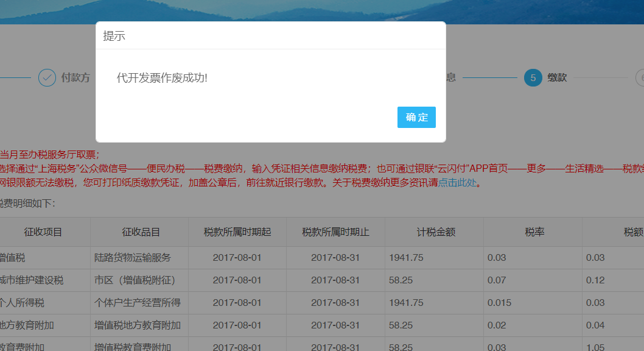Select the 付款方 step label
Viewport: 644px width, 351px height.
tap(75, 78)
